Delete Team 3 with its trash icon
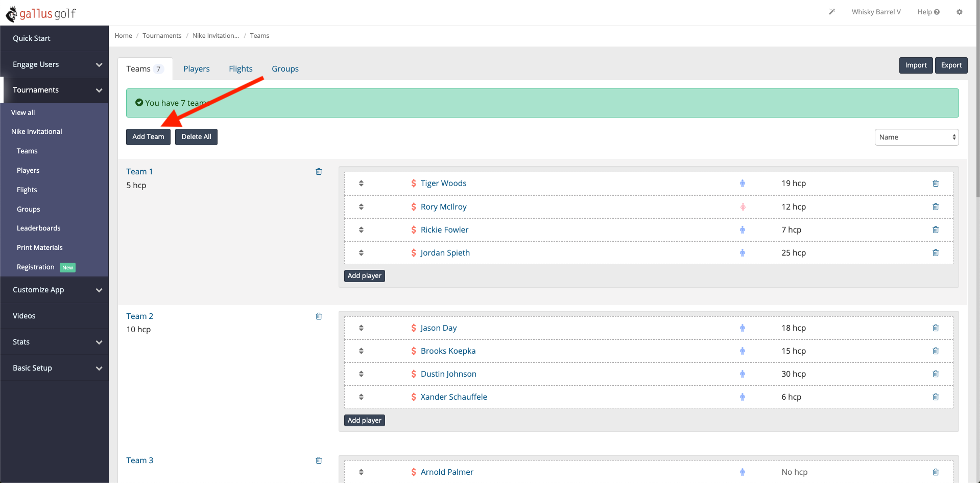This screenshot has height=483, width=980. [x=319, y=461]
